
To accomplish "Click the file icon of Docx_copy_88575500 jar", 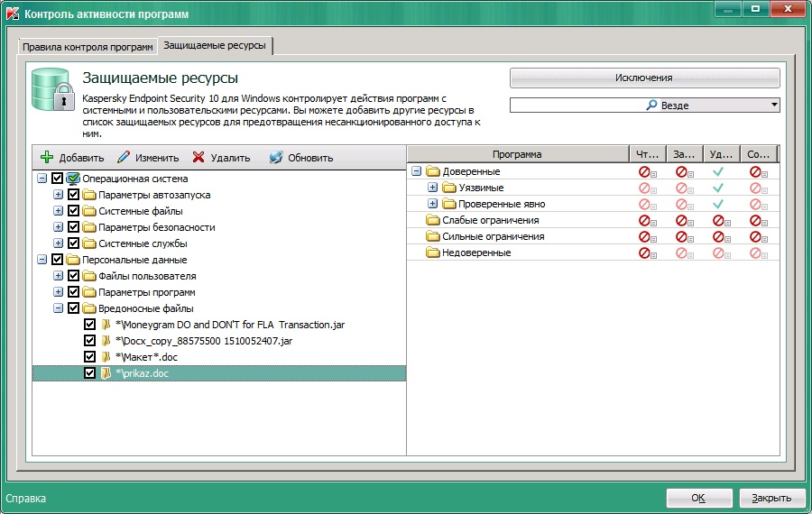I will [x=106, y=341].
